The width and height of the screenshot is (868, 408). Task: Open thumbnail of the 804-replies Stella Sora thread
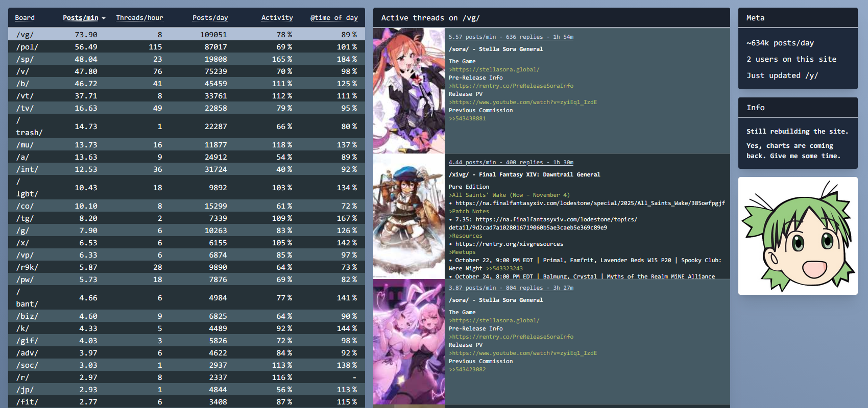tap(409, 342)
